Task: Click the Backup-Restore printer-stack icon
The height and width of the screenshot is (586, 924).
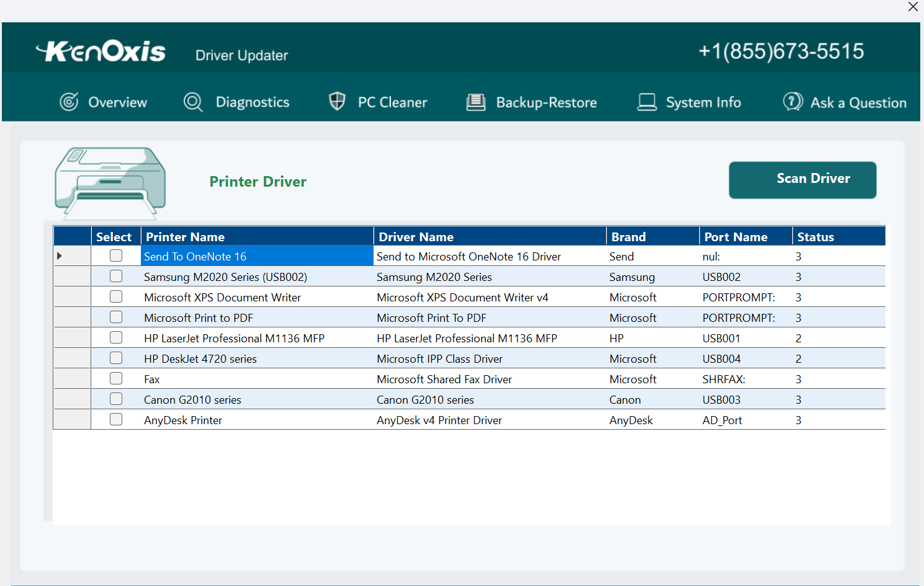Action: [476, 102]
